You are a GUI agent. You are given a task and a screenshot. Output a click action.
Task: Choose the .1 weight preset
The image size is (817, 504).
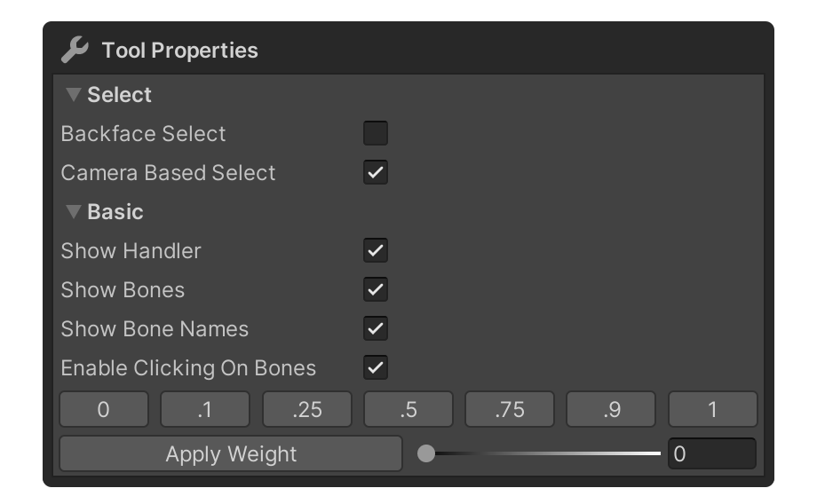205,410
